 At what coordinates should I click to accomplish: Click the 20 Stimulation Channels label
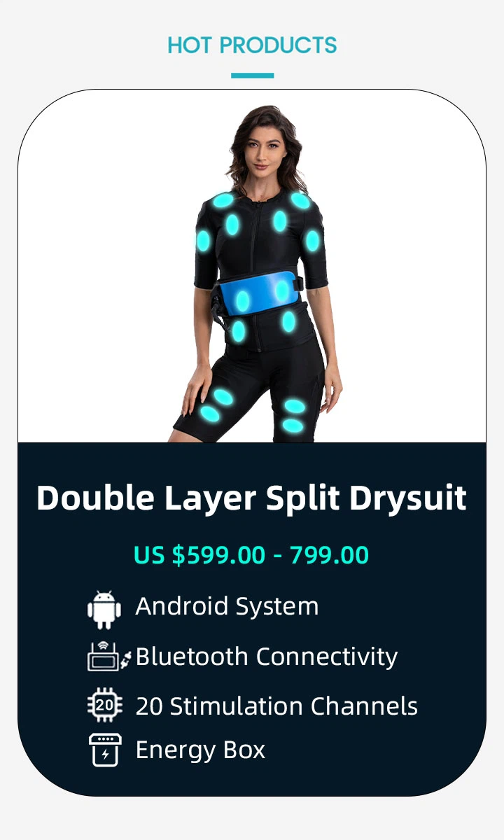pyautogui.click(x=276, y=706)
